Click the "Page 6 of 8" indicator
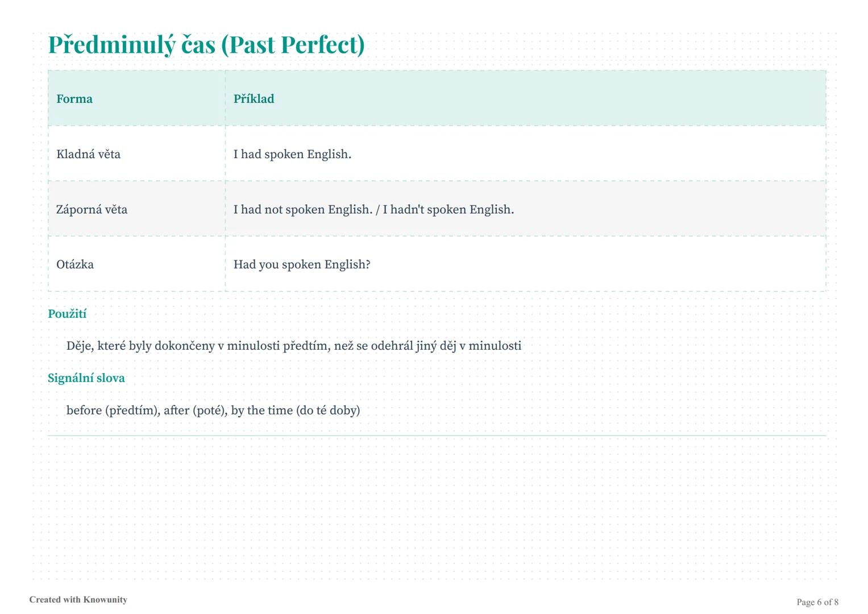 [817, 602]
